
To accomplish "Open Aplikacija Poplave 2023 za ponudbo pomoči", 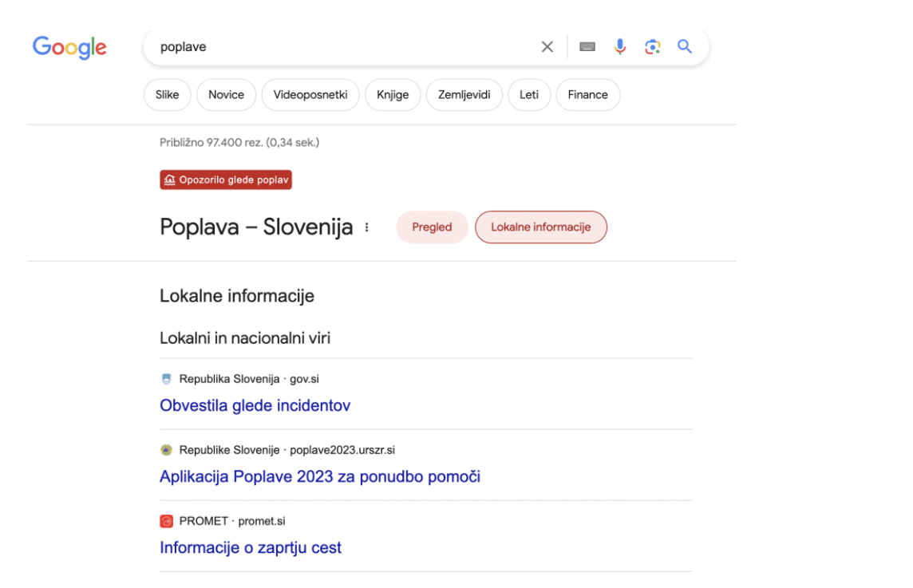I will (319, 476).
